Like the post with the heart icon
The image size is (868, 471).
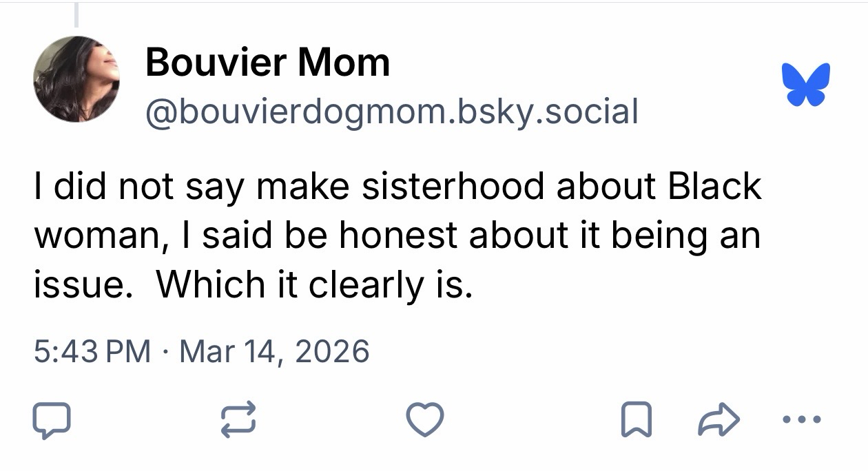424,419
